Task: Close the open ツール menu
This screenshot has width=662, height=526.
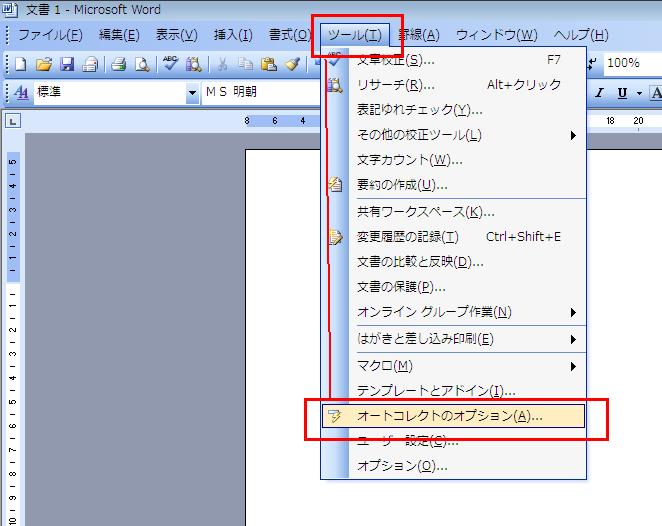Action: (355, 35)
